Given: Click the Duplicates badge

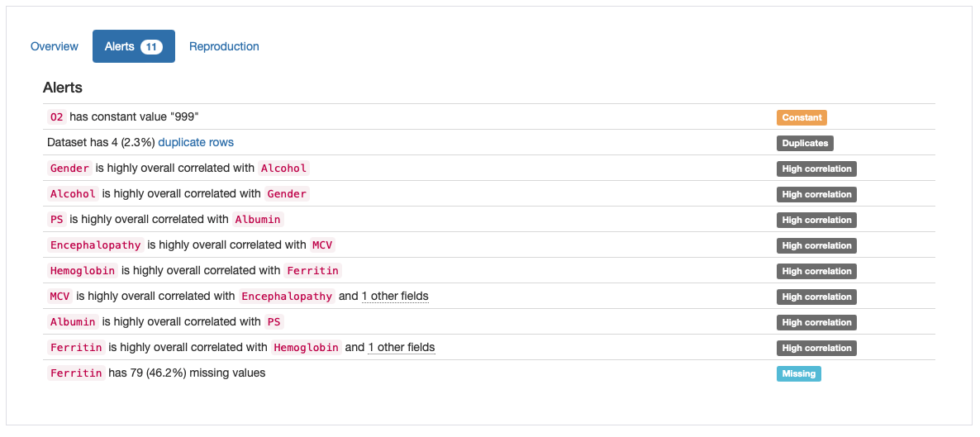Looking at the screenshot, I should pyautogui.click(x=805, y=143).
